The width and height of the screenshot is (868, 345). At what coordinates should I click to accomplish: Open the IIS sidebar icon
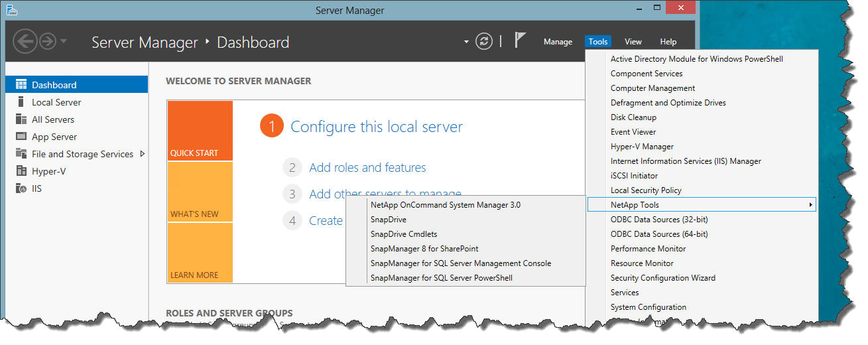21,188
